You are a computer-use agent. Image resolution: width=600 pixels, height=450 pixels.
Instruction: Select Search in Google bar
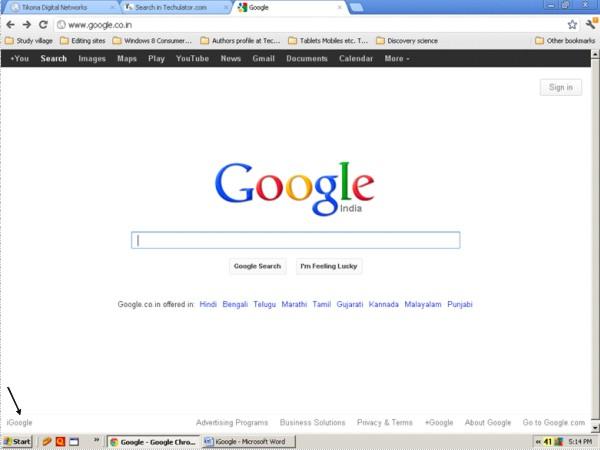54,59
